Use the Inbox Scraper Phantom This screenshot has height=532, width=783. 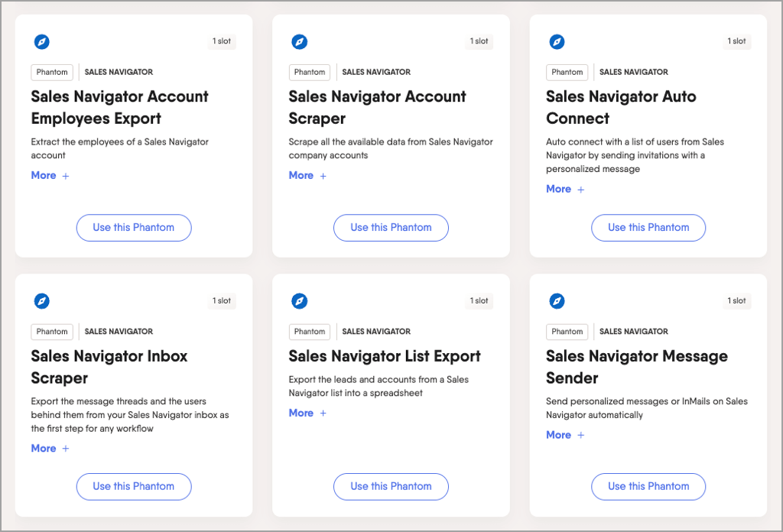click(134, 487)
